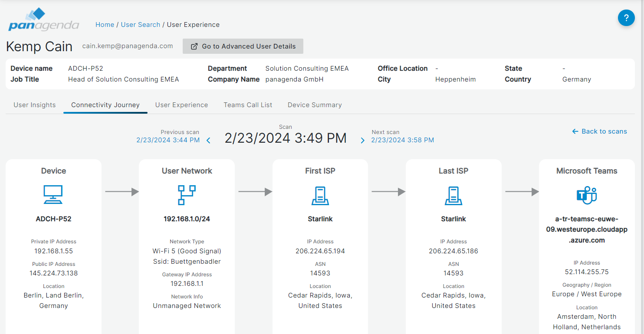Open previous scan 2/23/2024 3:44 PM

[168, 140]
